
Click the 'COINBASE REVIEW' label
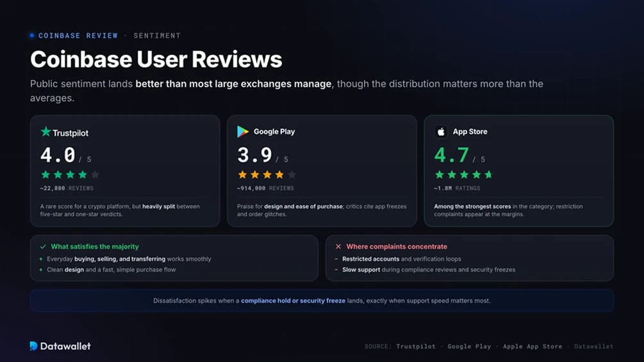[78, 36]
